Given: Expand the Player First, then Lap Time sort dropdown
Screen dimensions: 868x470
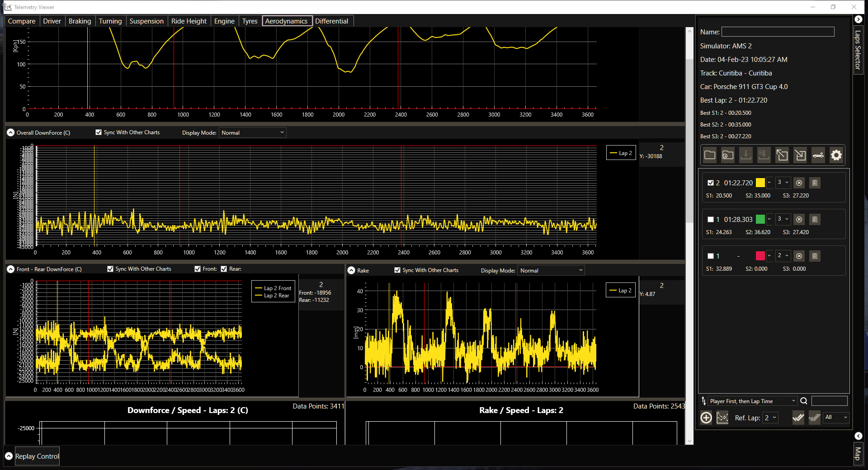Looking at the screenshot, I should click(752, 401).
